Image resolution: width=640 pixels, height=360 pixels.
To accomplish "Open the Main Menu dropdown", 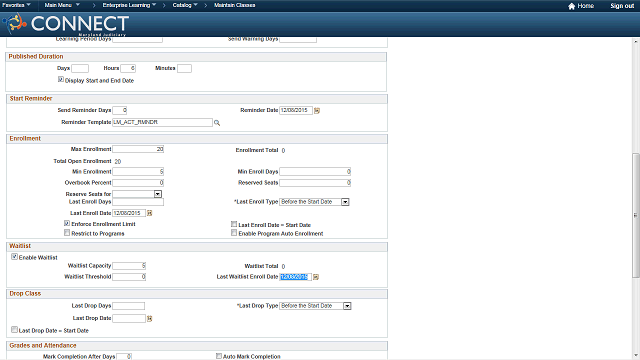I will click(x=62, y=5).
